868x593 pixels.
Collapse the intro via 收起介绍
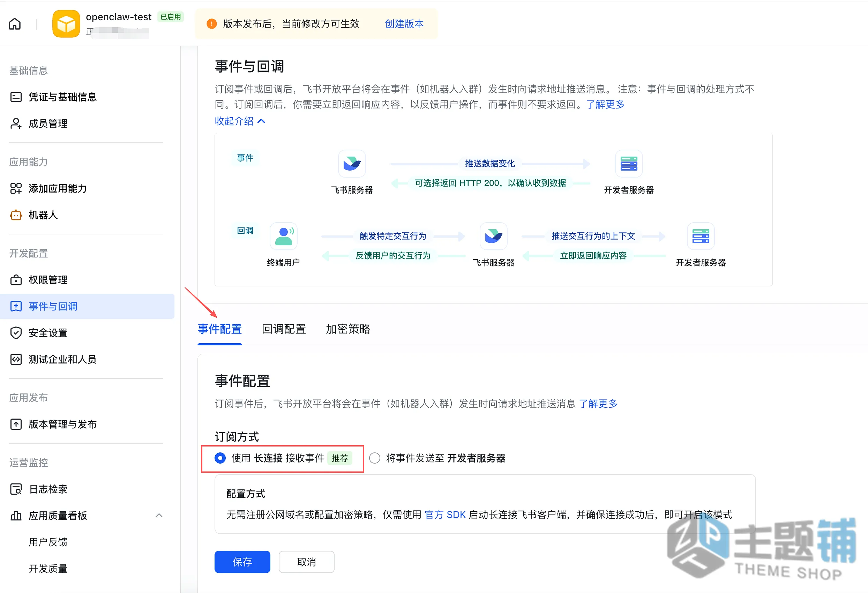240,121
